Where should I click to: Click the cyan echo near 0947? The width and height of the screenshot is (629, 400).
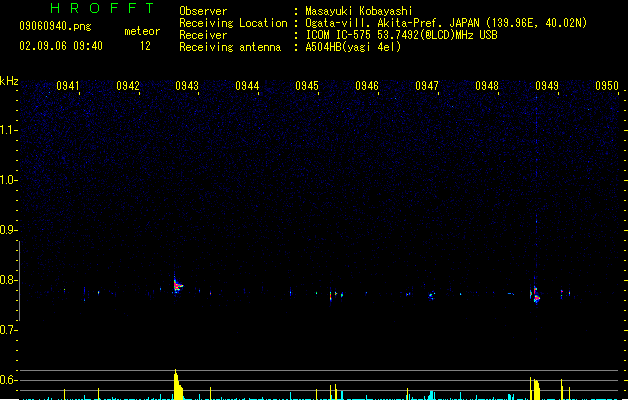click(432, 296)
